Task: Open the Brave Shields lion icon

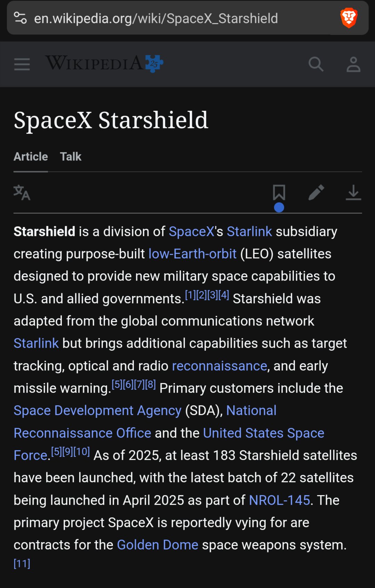Action: pyautogui.click(x=349, y=18)
